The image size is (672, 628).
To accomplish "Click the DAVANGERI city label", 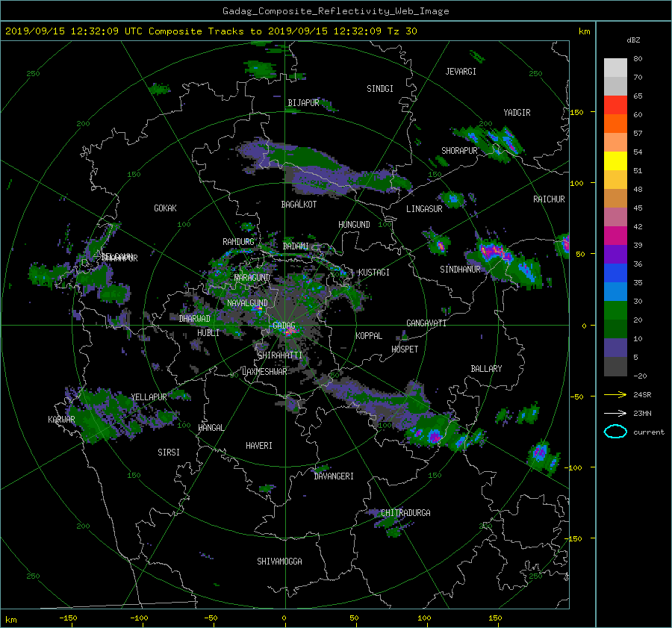I will pos(334,476).
